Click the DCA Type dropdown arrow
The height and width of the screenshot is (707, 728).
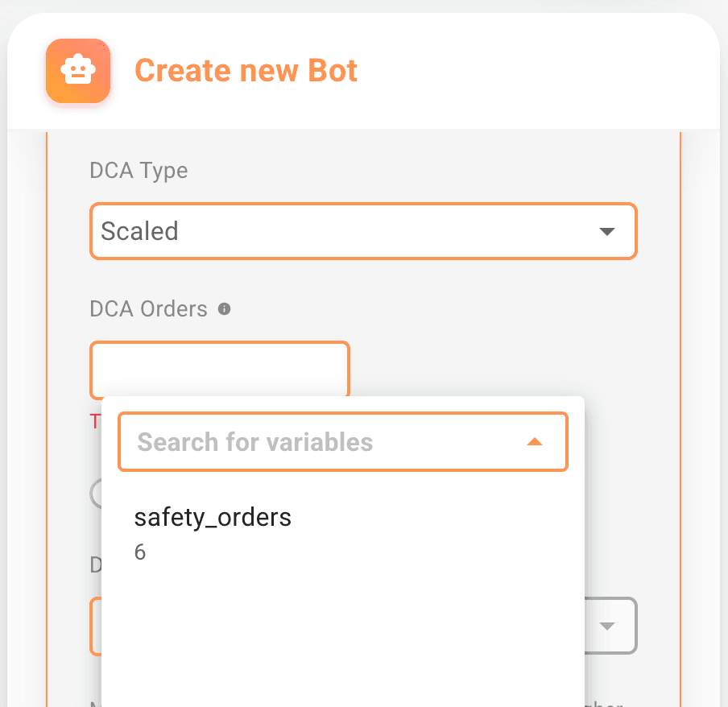coord(607,232)
